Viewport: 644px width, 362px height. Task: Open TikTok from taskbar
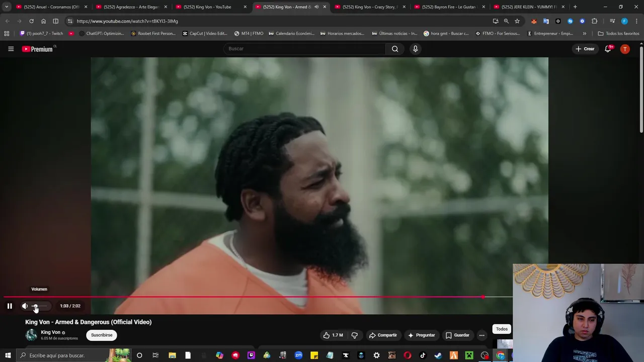pyautogui.click(x=423, y=355)
